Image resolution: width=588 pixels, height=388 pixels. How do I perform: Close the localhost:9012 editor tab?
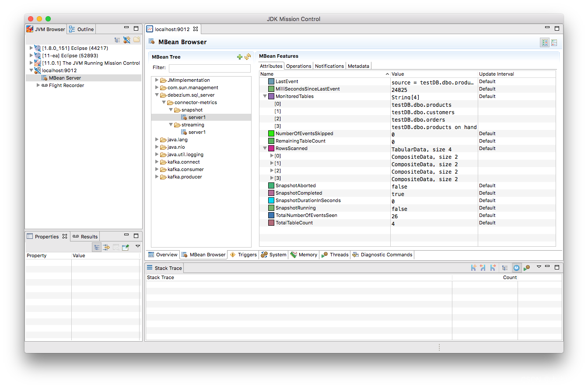(x=196, y=29)
